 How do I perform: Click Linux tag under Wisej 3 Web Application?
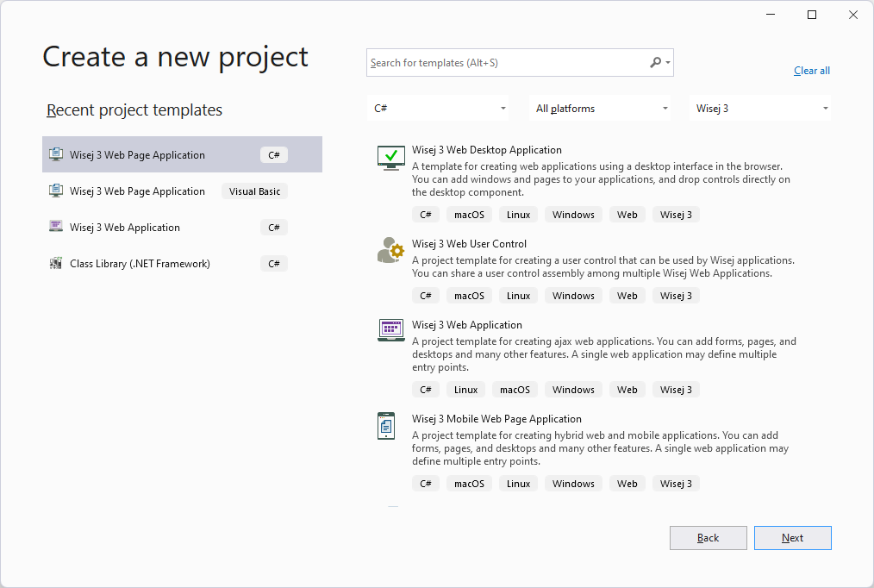click(x=466, y=390)
